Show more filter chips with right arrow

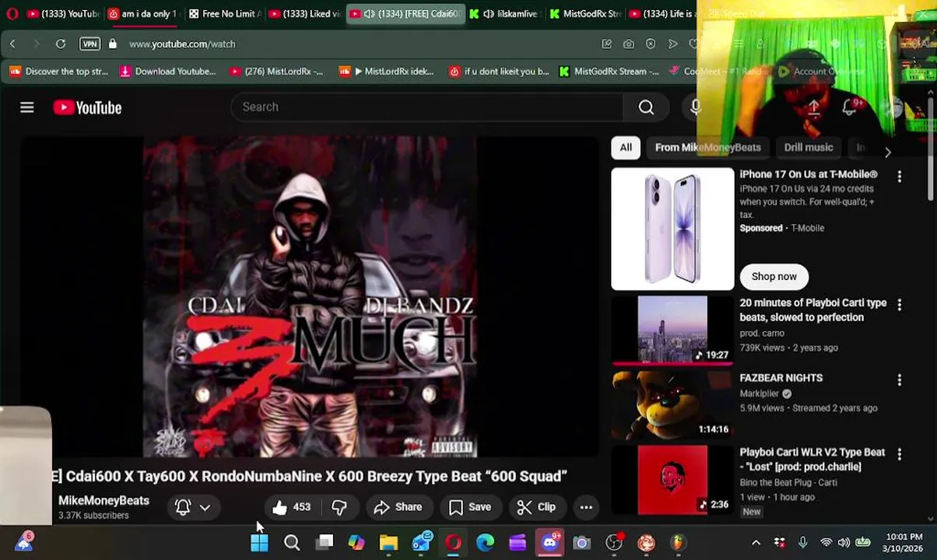[887, 152]
